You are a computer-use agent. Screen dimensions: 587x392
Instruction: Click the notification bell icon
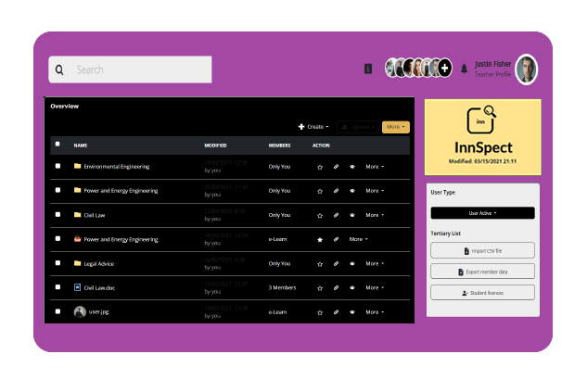pos(464,69)
